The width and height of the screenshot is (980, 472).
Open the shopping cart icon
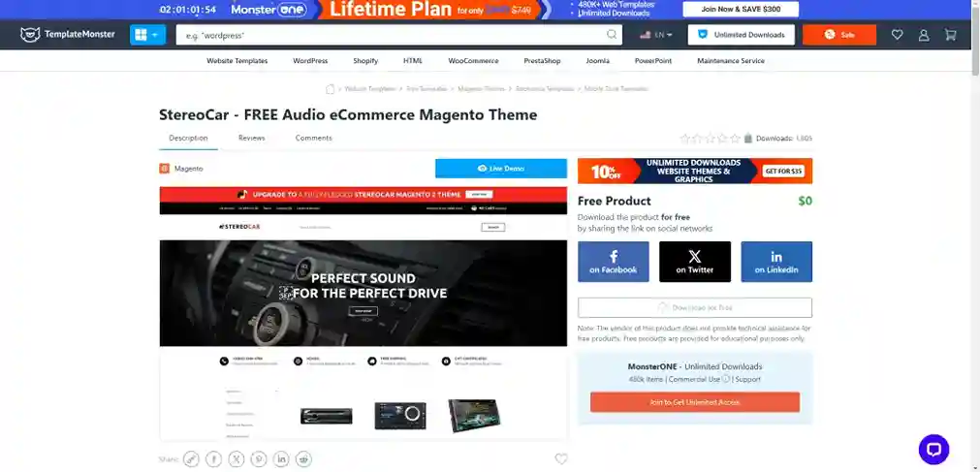coord(951,35)
